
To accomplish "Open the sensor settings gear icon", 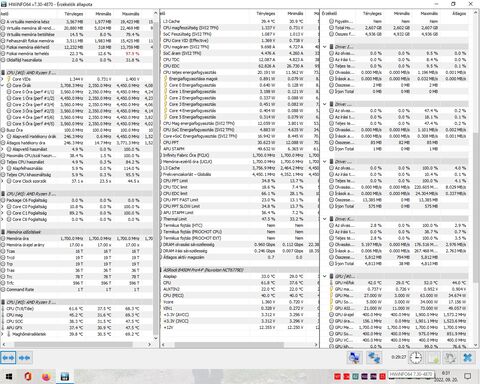I will pos(450,358).
